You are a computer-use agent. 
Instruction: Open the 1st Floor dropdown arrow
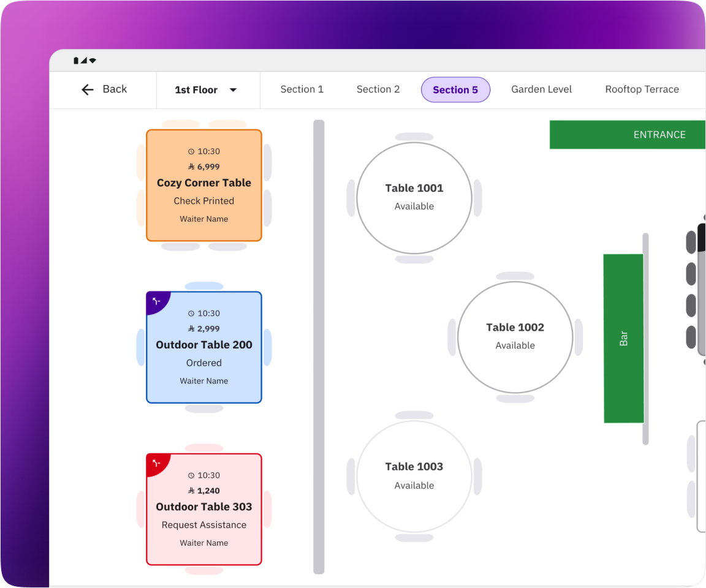(x=233, y=90)
